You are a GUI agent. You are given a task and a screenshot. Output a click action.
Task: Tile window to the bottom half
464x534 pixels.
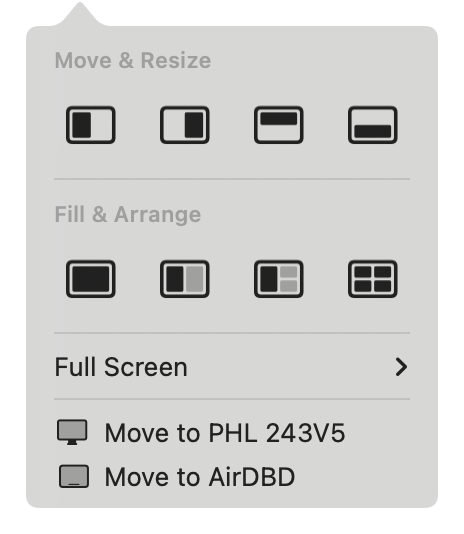coord(373,125)
